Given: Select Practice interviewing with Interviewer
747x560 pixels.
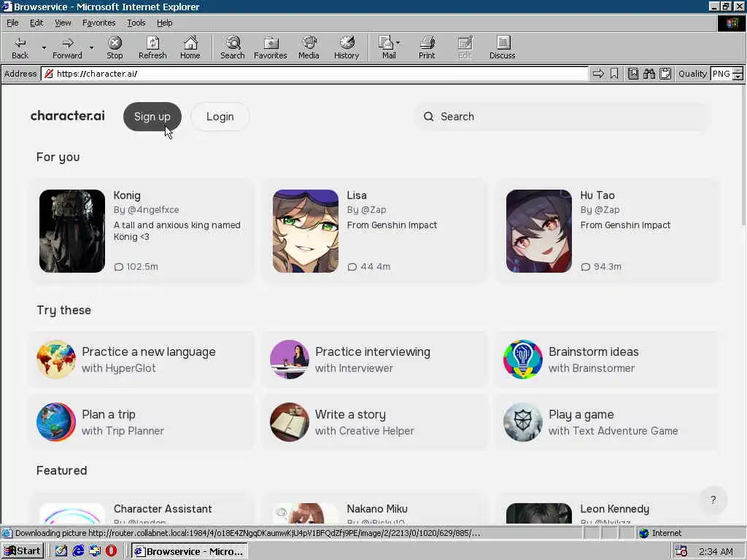Looking at the screenshot, I should pos(376,359).
